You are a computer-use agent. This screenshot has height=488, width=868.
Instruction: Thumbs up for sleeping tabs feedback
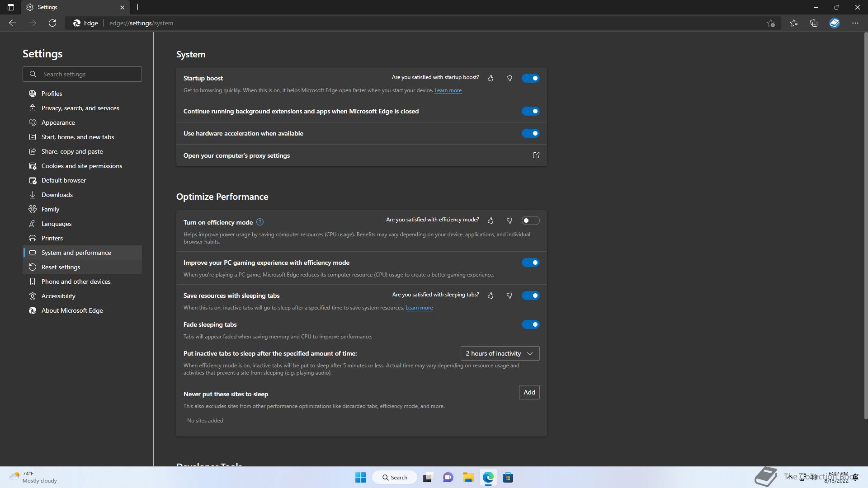point(491,296)
